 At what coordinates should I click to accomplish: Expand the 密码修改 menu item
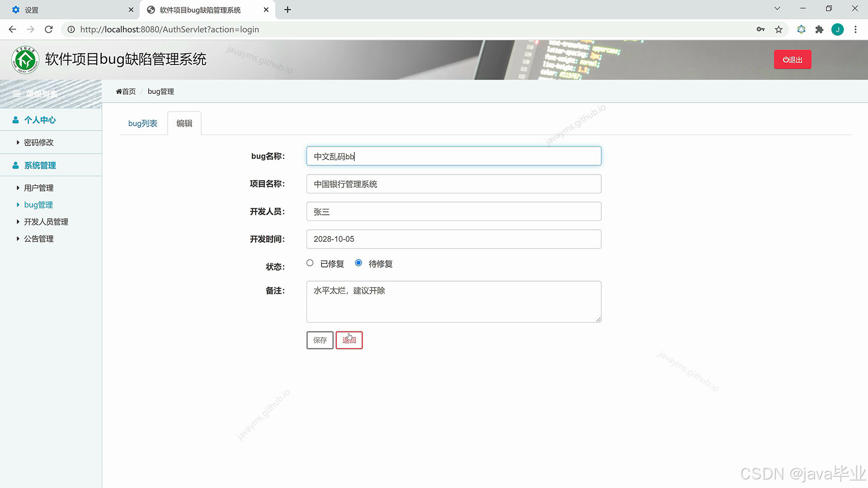click(38, 142)
